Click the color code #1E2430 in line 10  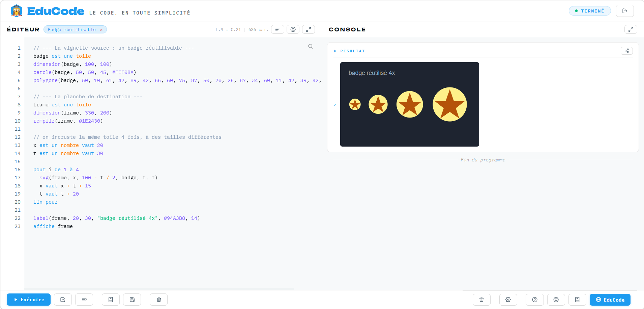point(89,121)
